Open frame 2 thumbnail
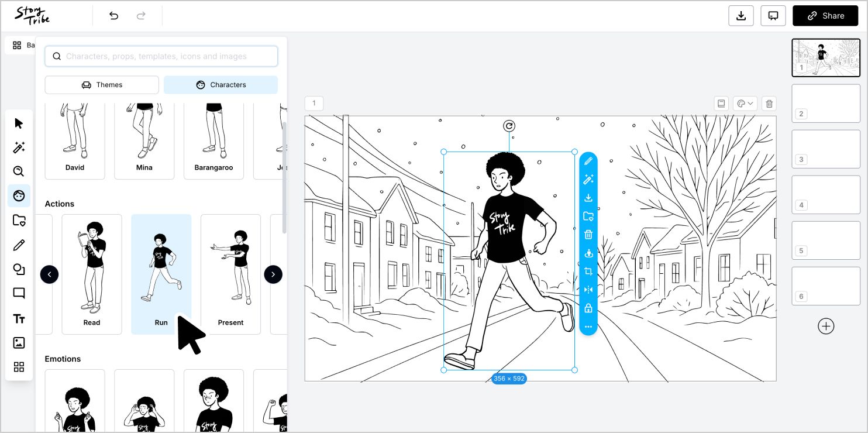Image resolution: width=868 pixels, height=433 pixels. coord(826,104)
